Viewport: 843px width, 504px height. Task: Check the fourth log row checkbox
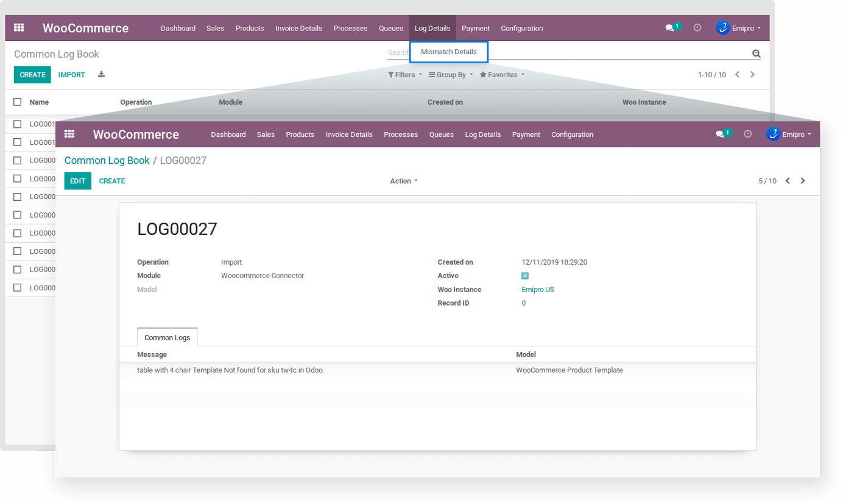tap(18, 178)
